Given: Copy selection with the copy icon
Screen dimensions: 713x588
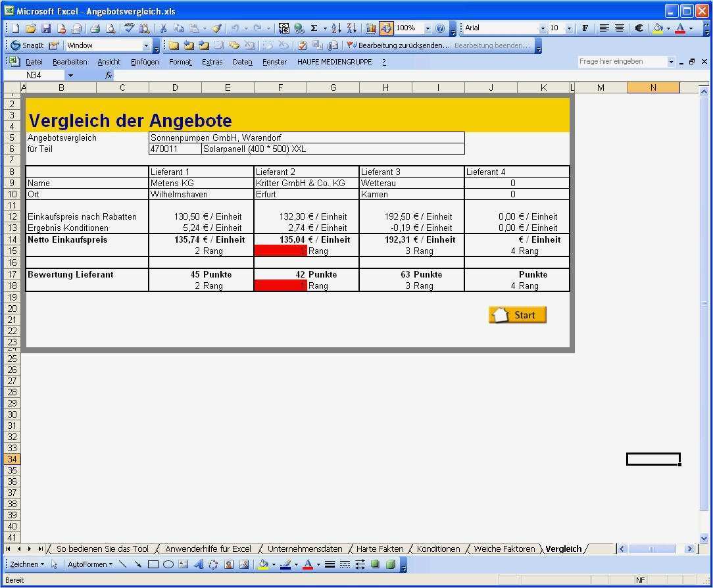Looking at the screenshot, I should (x=179, y=28).
